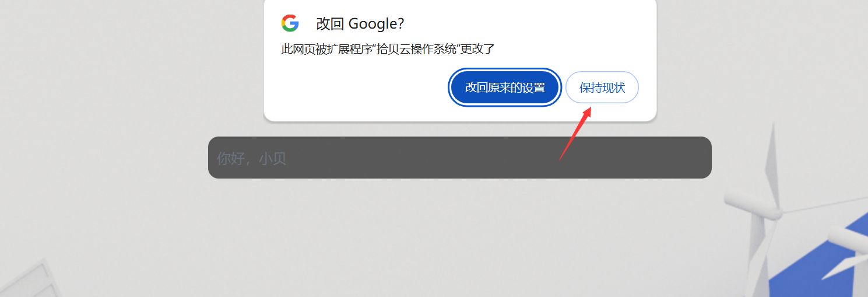Click the 你好,小贝 placeholder text

251,158
